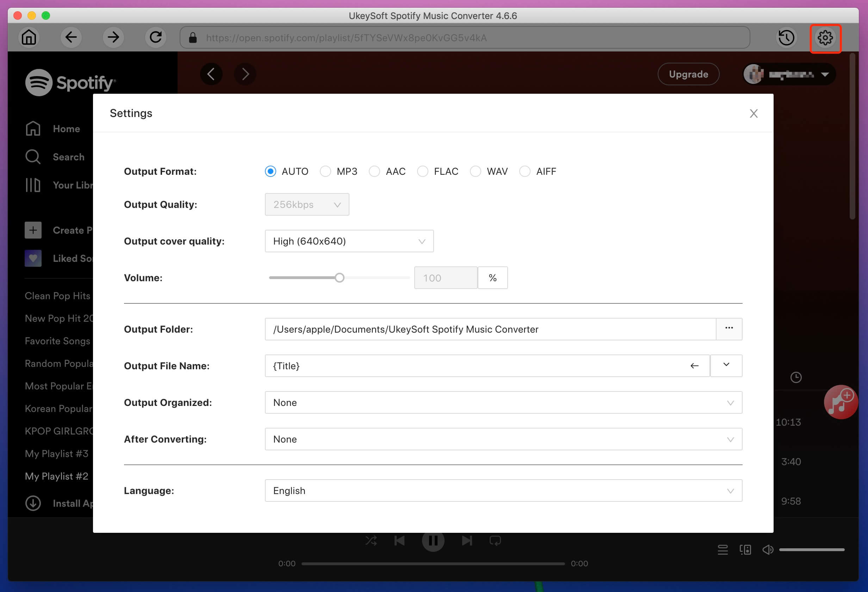Expand the Output Organized dropdown
The image size is (868, 592).
pos(731,402)
